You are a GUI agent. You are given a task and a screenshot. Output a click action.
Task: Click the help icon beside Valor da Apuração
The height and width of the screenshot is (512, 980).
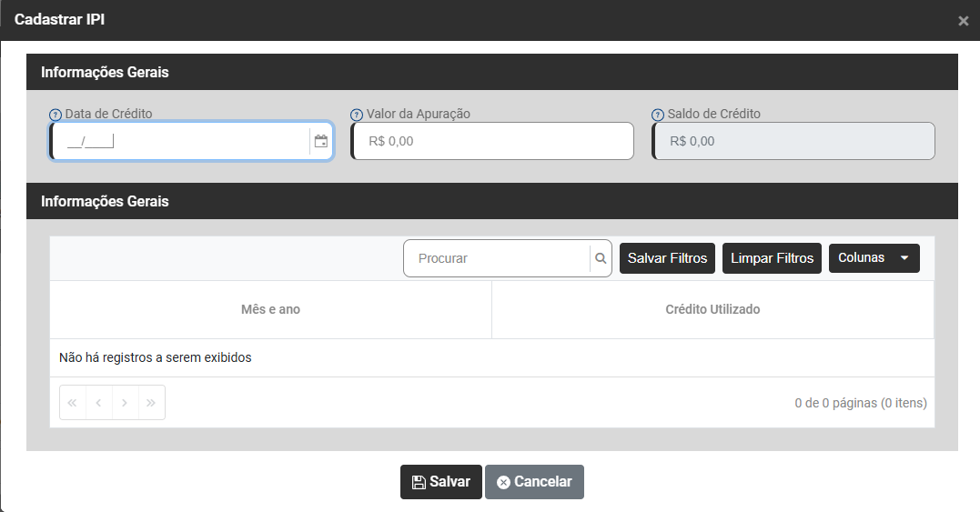tap(356, 115)
